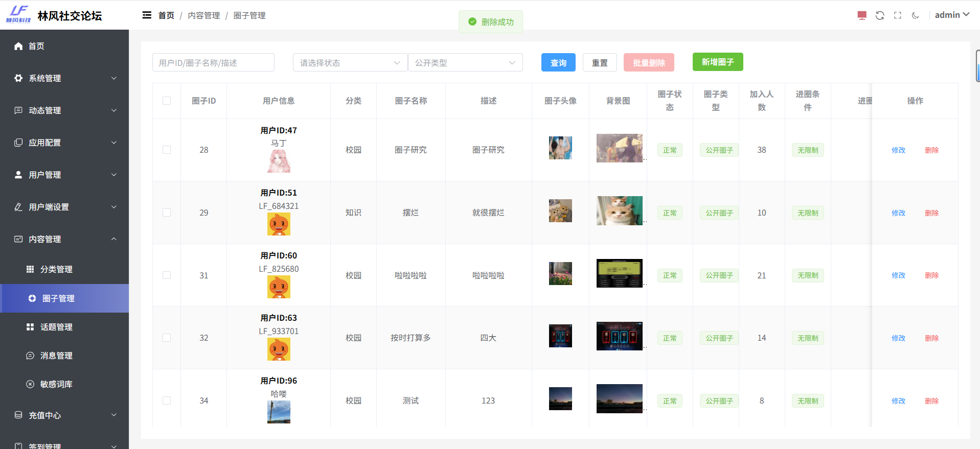980x449 pixels.
Task: Open 圈子管理 submenu item
Action: [x=64, y=298]
